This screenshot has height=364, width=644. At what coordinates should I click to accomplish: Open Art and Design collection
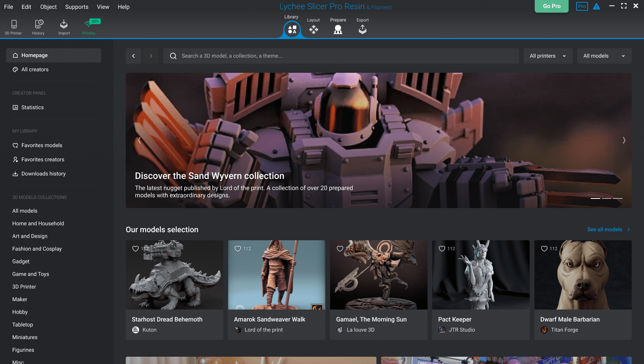(x=30, y=236)
